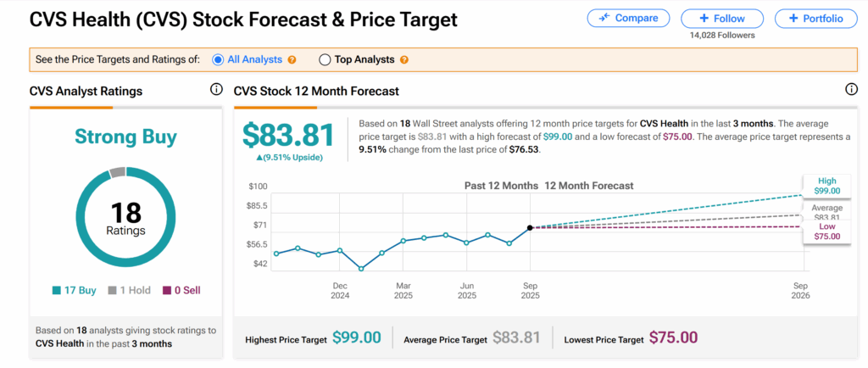Click the Sep 2025 current price point
The image size is (868, 368).
[x=530, y=227]
